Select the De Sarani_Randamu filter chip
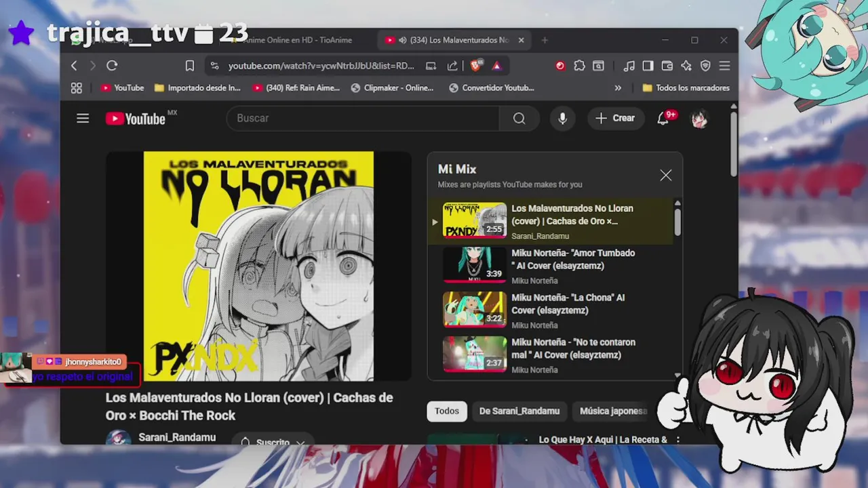This screenshot has width=868, height=488. [x=519, y=411]
